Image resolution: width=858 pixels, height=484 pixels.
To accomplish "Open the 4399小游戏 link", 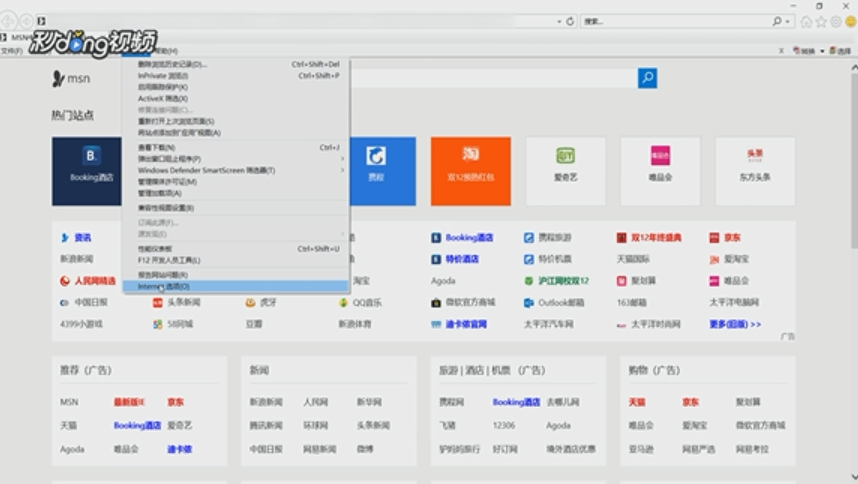I will [81, 324].
